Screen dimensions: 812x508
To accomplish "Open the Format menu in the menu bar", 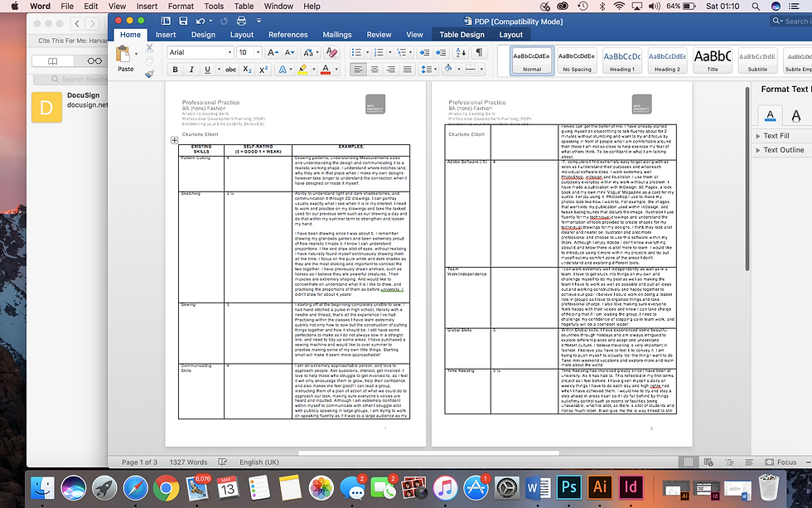I will [x=181, y=6].
